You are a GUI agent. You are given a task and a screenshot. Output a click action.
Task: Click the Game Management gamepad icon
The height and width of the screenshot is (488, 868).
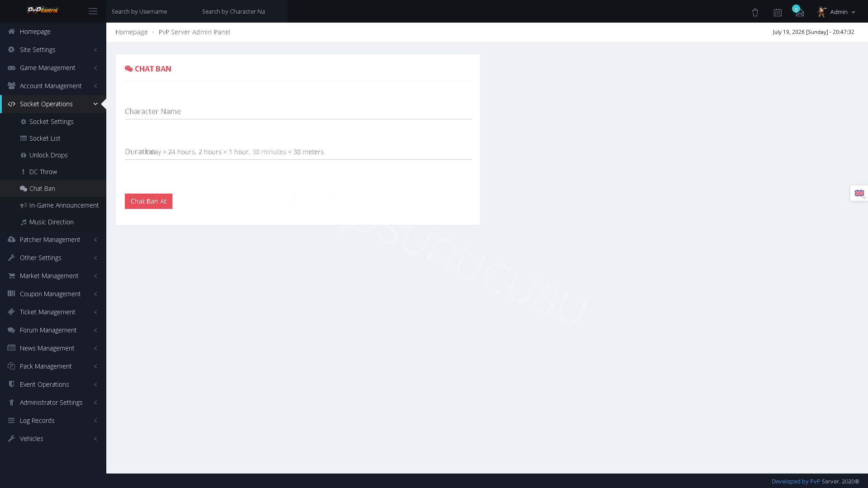pos(11,68)
